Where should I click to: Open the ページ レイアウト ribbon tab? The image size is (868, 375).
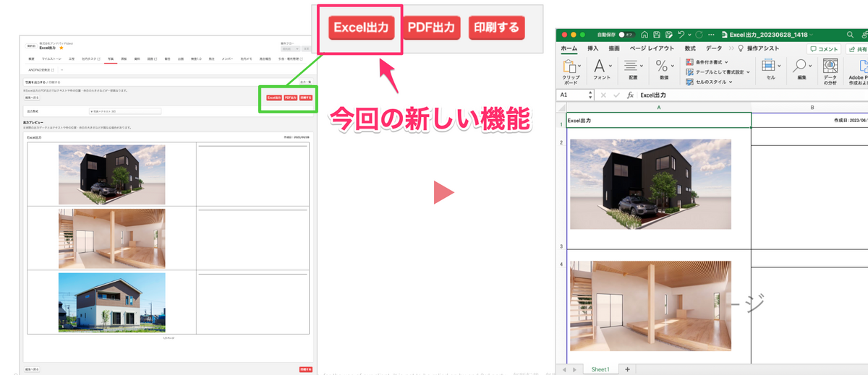652,48
